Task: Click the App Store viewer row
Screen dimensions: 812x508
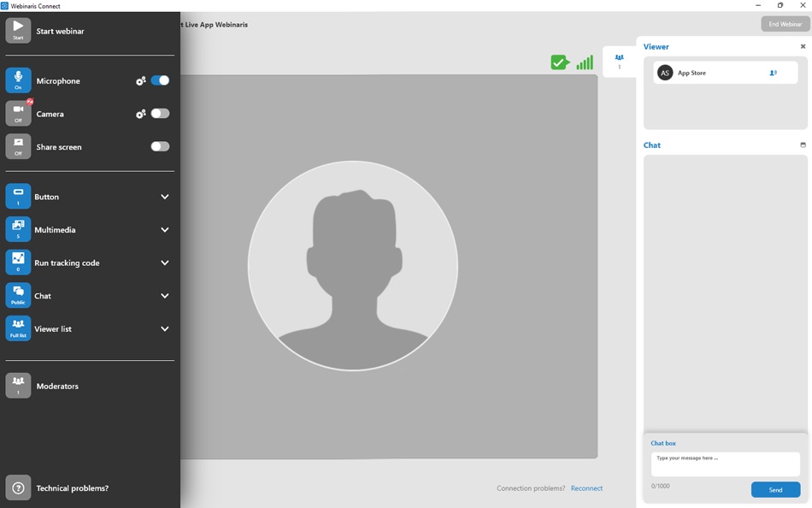Action: (x=725, y=73)
